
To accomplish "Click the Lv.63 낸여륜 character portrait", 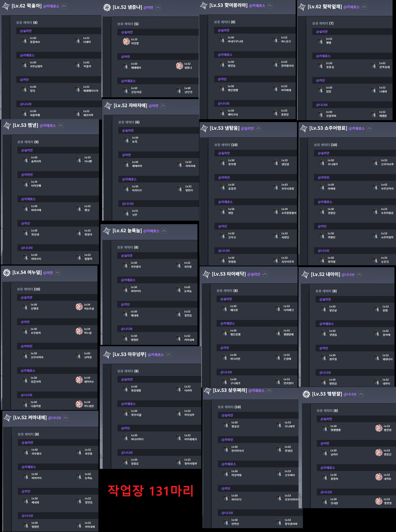I will coord(79,355).
